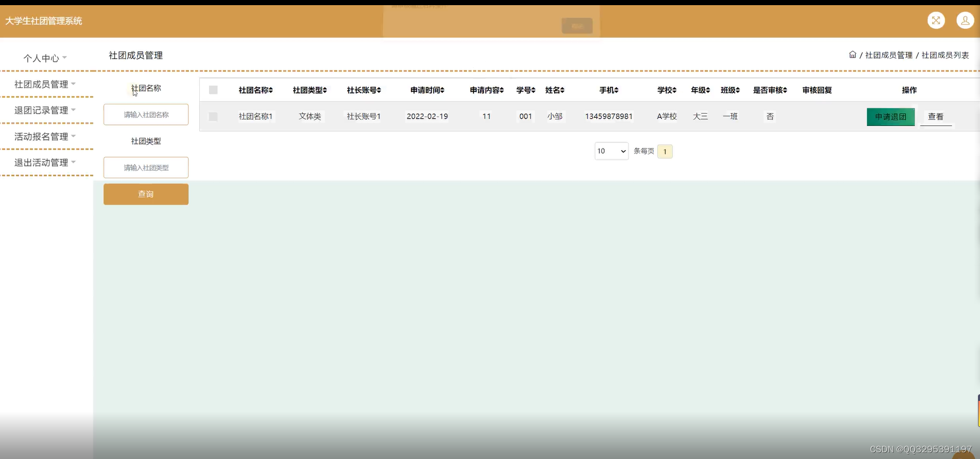Click the 社团类型 filter label
The width and height of the screenshot is (980, 459).
tap(146, 141)
